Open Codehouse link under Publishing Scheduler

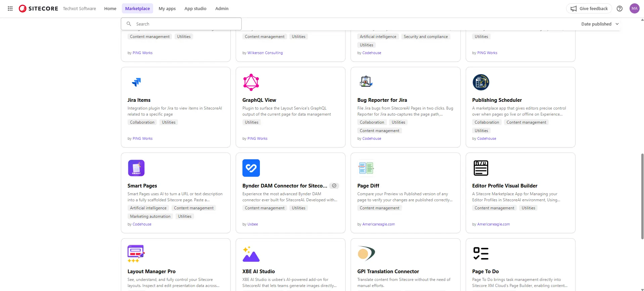(487, 138)
